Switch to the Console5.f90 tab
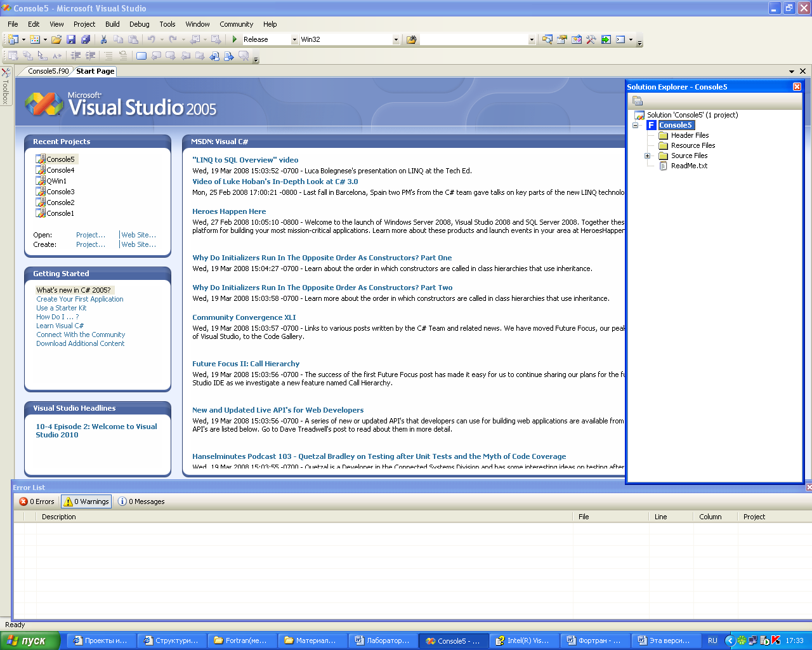The width and height of the screenshot is (812, 650). pyautogui.click(x=48, y=71)
